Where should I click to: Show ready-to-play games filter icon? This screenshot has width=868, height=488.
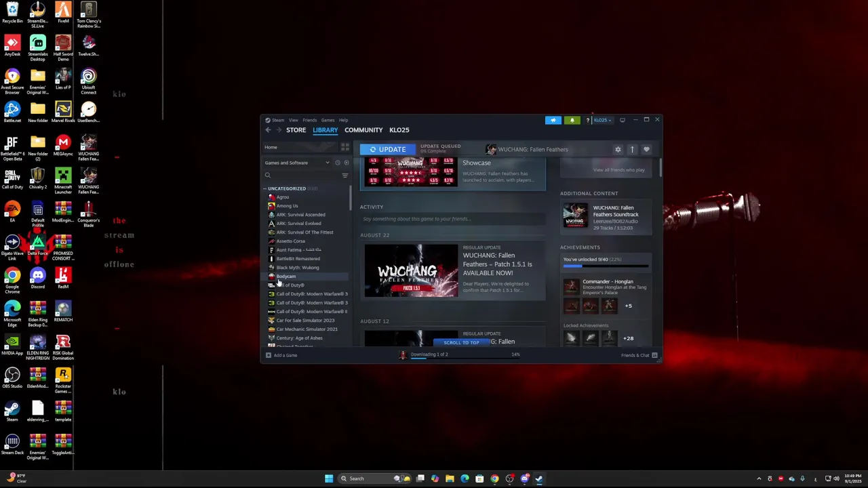[x=346, y=163]
